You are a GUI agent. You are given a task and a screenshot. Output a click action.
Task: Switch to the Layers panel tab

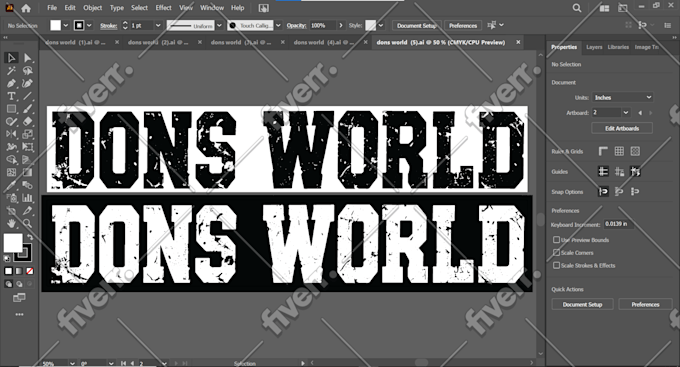point(594,47)
